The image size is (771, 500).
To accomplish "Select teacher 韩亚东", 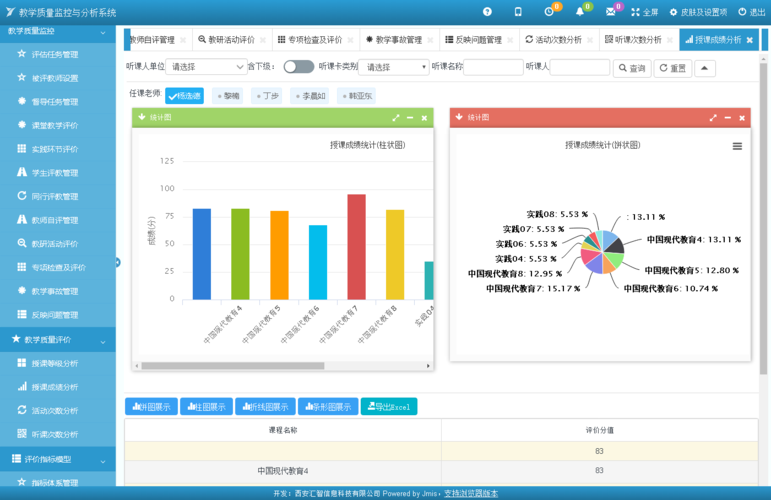I will point(356,96).
